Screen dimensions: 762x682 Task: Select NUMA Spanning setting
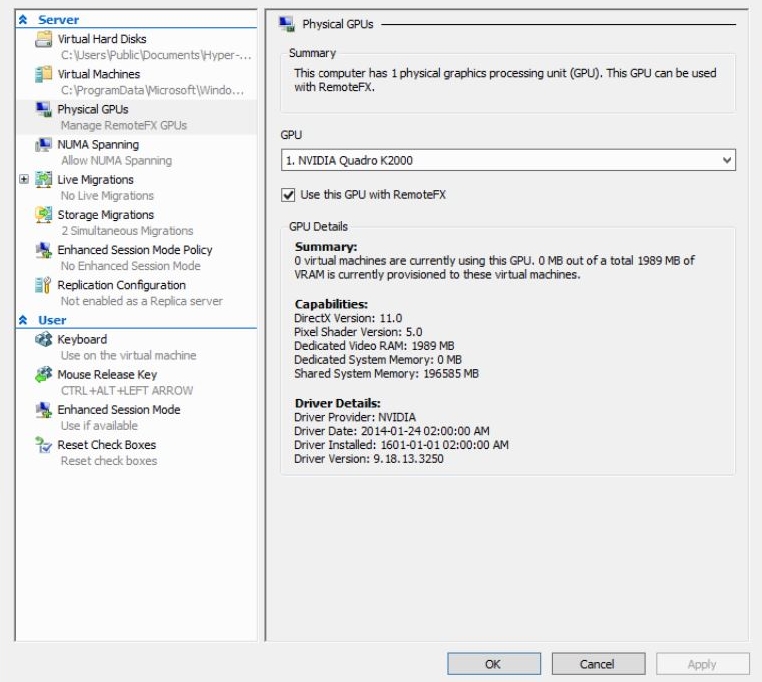click(98, 144)
